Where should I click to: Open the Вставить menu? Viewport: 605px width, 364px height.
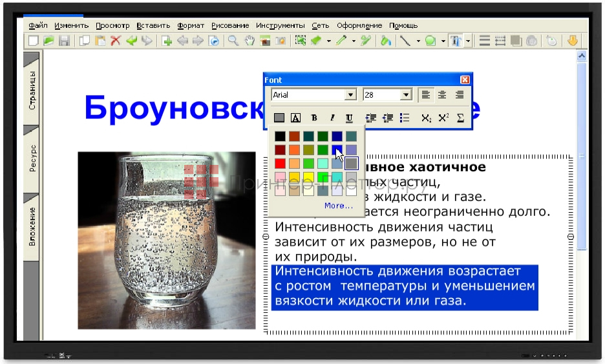pyautogui.click(x=153, y=25)
